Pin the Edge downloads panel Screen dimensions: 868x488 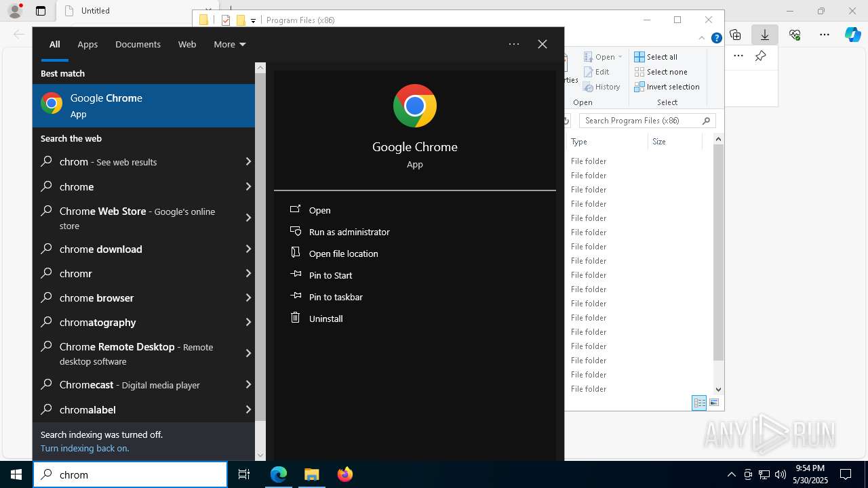tap(760, 56)
